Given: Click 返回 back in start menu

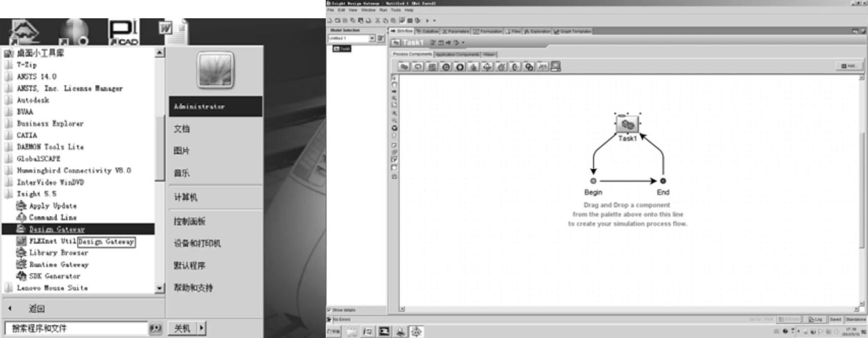Looking at the screenshot, I should (37, 309).
